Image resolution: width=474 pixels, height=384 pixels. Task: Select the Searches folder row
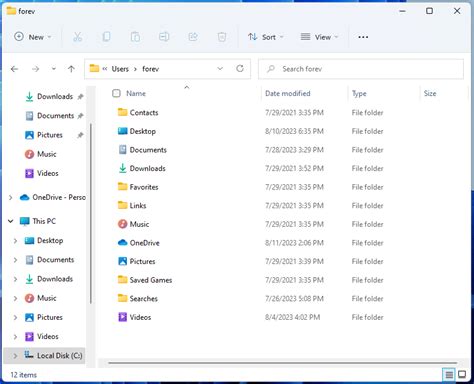click(283, 299)
